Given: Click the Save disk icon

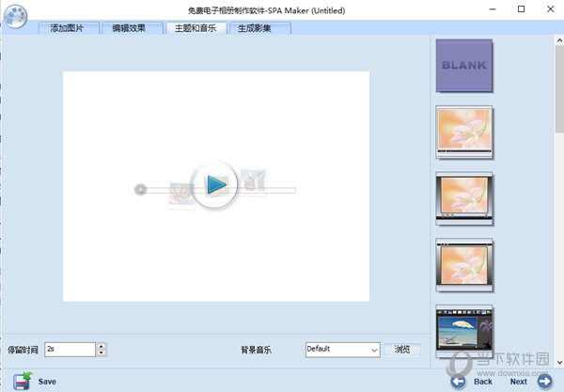Looking at the screenshot, I should click(x=23, y=381).
